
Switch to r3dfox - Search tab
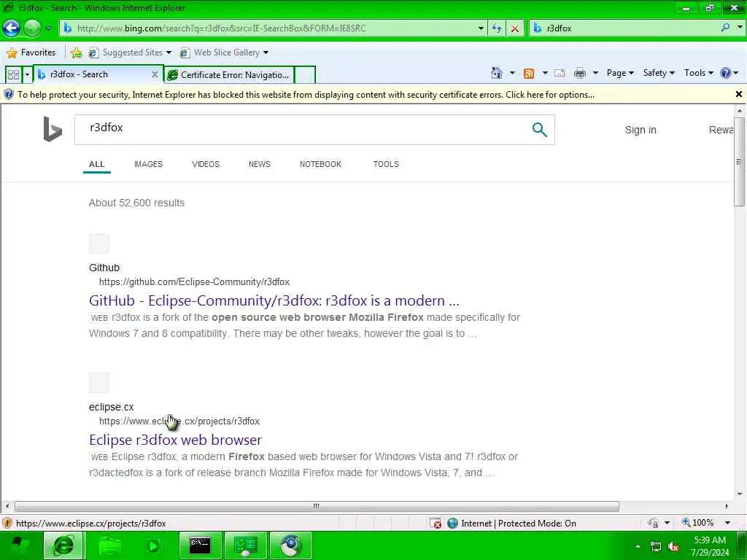(x=93, y=74)
